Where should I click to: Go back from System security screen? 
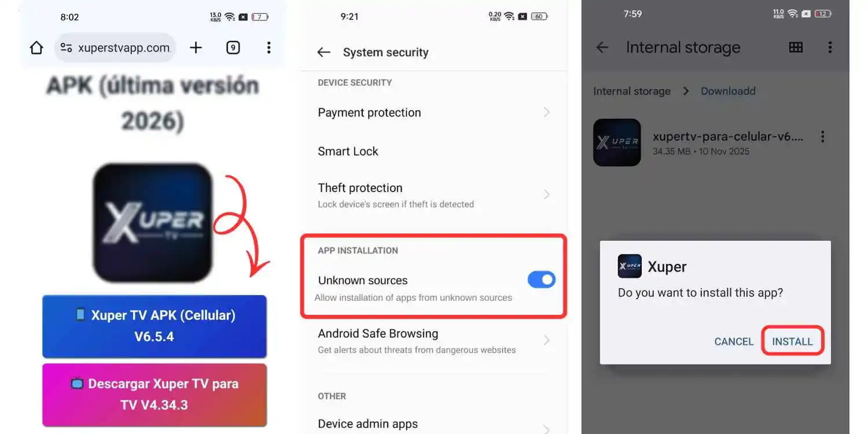(x=323, y=53)
